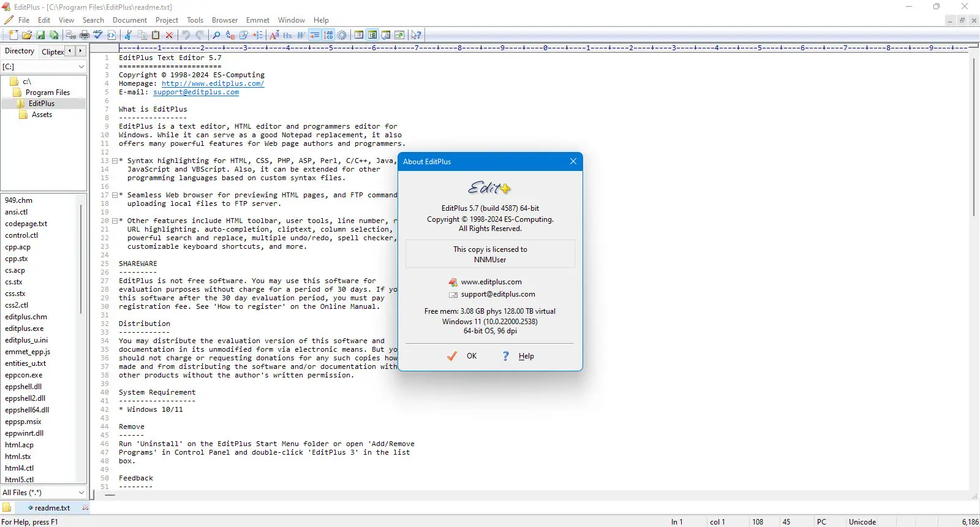
Task: Switch to the Cliptext tab
Action: (52, 51)
